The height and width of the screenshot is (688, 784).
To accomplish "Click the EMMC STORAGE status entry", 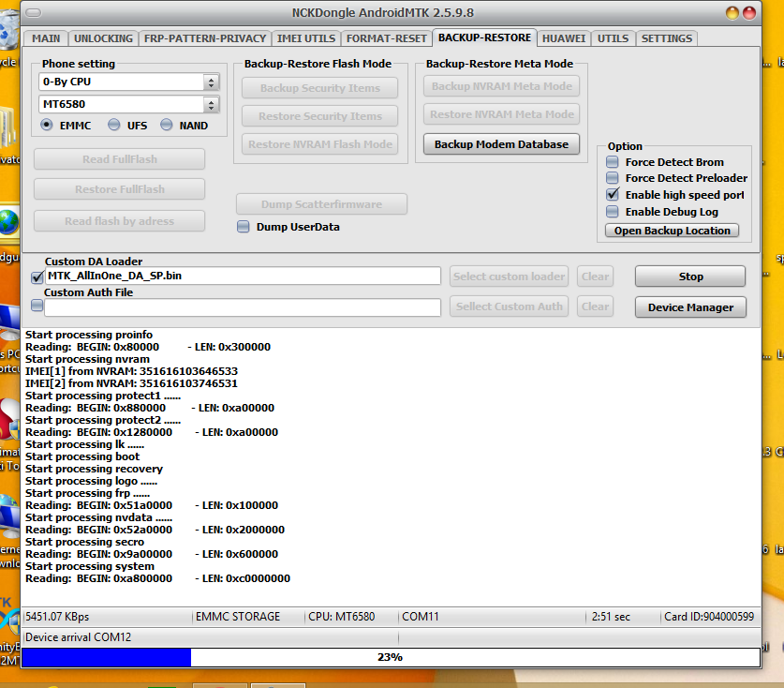I will [x=238, y=617].
